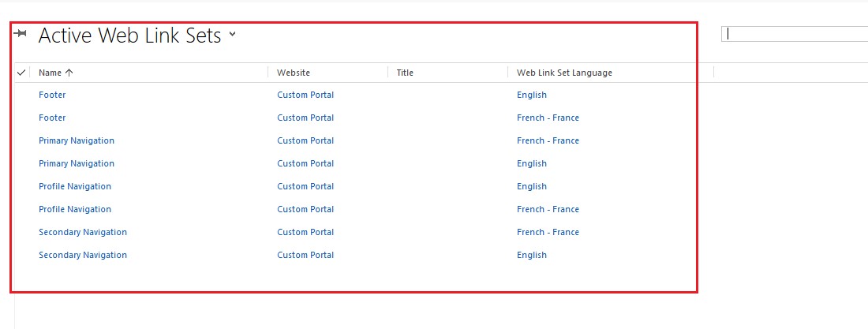Viewport: 868px width, 329px height.
Task: Sort by the Name column header
Action: (x=56, y=73)
